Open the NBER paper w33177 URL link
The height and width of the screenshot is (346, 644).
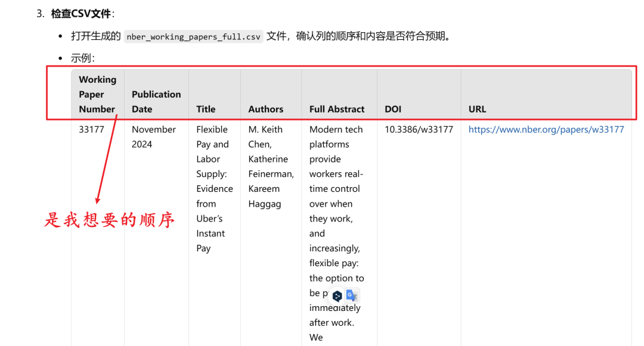pos(546,130)
